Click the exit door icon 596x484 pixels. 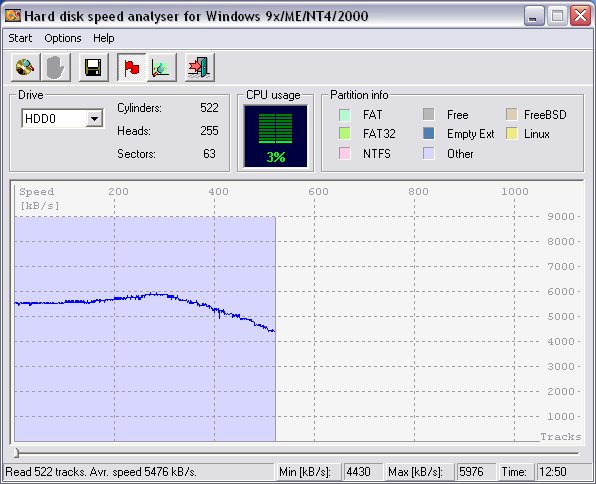coord(200,68)
